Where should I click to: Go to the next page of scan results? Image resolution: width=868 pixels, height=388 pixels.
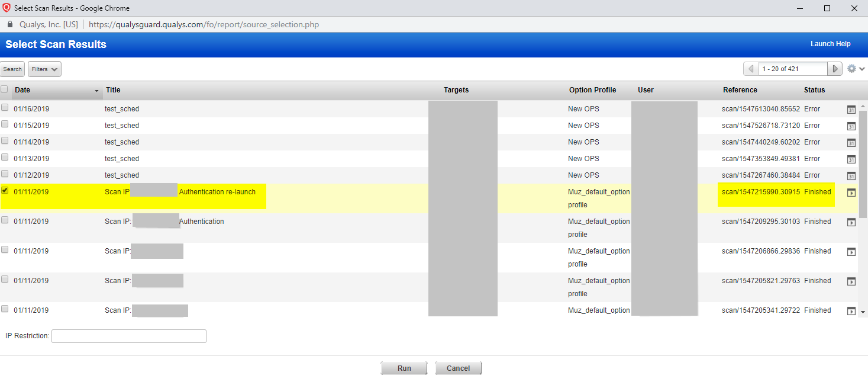pos(834,69)
